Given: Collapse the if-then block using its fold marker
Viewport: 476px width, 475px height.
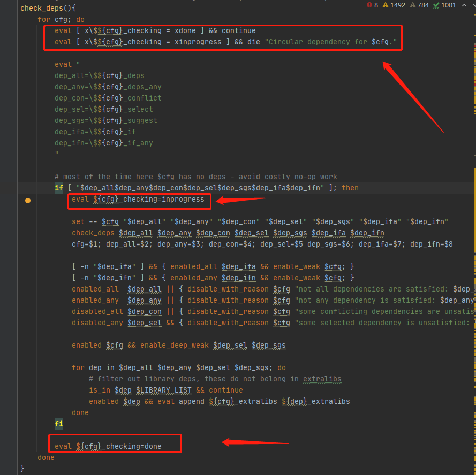Looking at the screenshot, I should tap(12, 188).
